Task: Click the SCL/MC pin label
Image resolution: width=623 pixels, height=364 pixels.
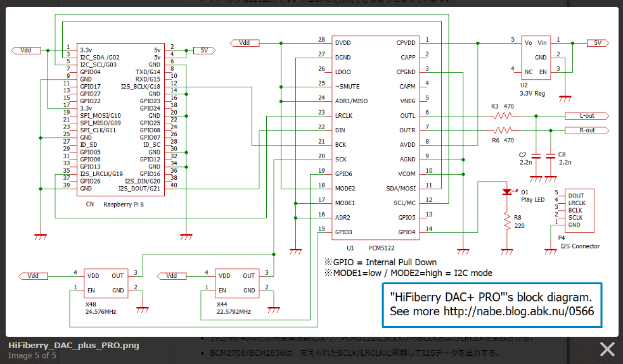Action: [404, 203]
